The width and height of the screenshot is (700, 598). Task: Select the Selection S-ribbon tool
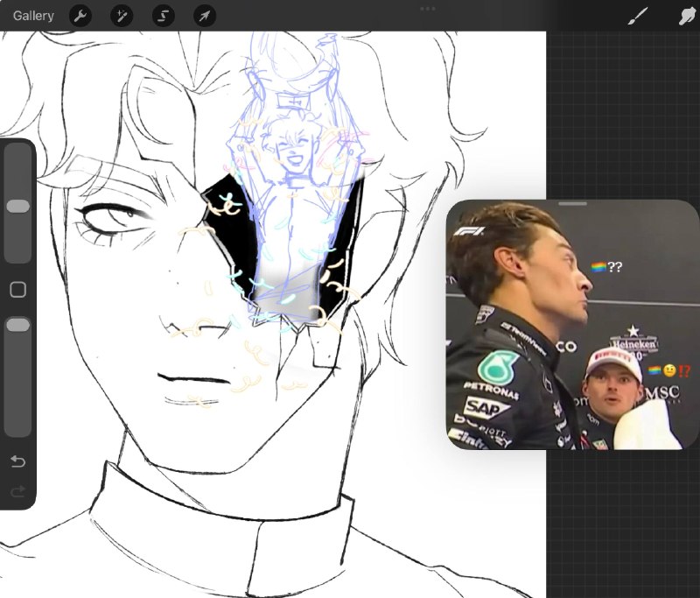point(164,17)
